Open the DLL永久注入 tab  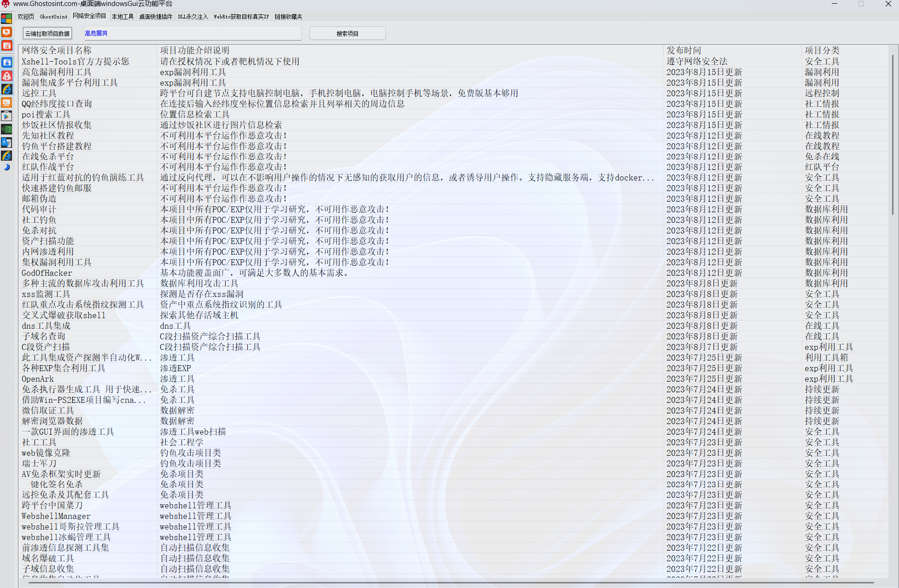point(193,17)
